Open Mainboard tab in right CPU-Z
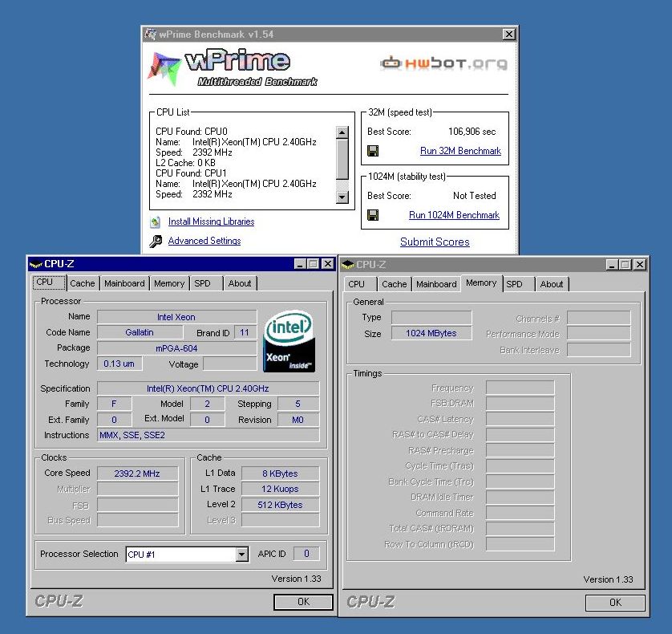 click(436, 284)
